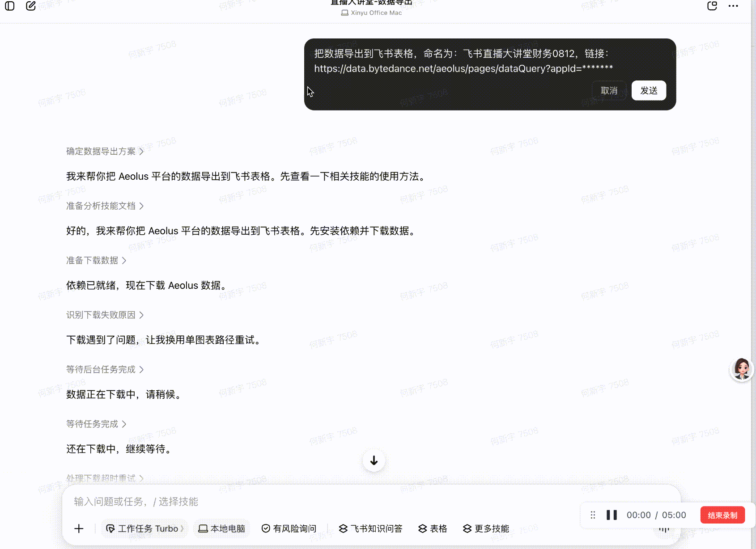
Task: Click the assistant avatar on right edge
Action: click(742, 370)
